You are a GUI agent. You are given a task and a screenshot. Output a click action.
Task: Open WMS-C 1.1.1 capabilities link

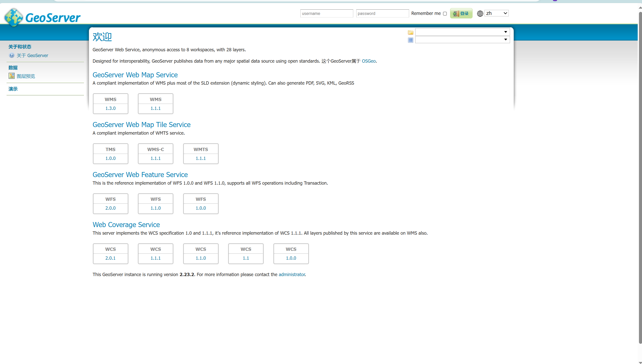pos(156,158)
